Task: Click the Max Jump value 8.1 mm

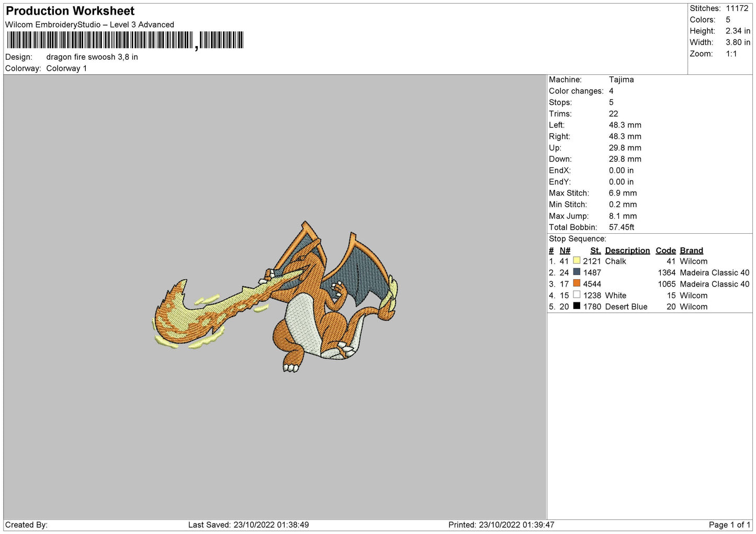Action: pyautogui.click(x=623, y=216)
